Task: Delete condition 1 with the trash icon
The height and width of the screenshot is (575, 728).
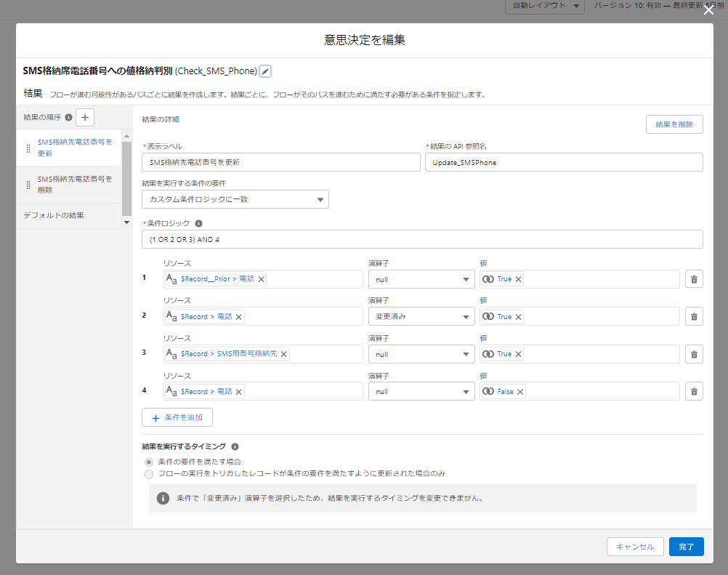Action: pos(694,279)
